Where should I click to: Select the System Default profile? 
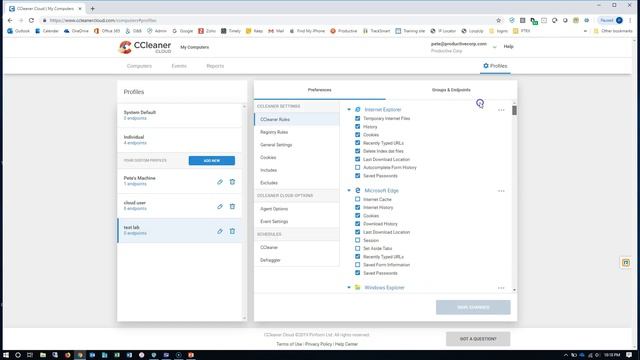click(x=180, y=115)
